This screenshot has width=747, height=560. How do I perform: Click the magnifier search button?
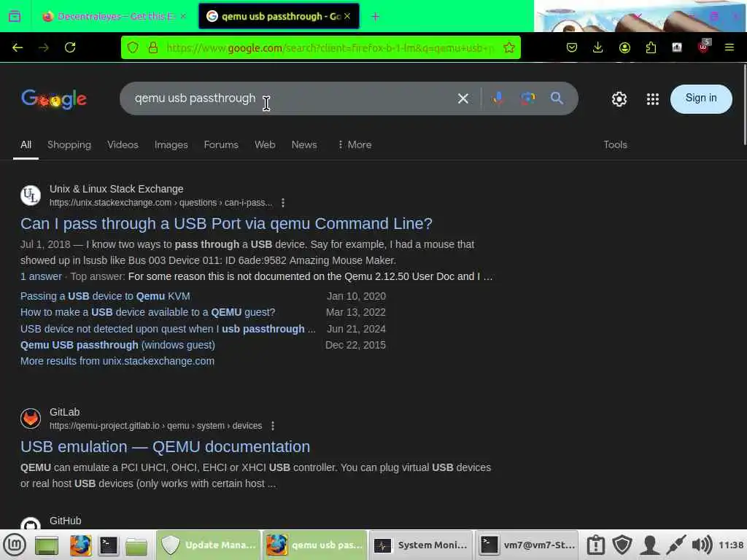point(557,98)
